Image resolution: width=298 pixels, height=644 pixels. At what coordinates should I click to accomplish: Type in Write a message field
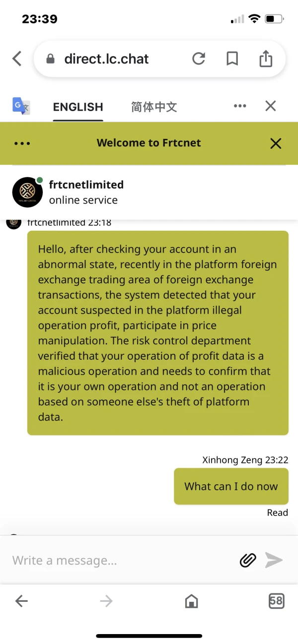pos(119,560)
